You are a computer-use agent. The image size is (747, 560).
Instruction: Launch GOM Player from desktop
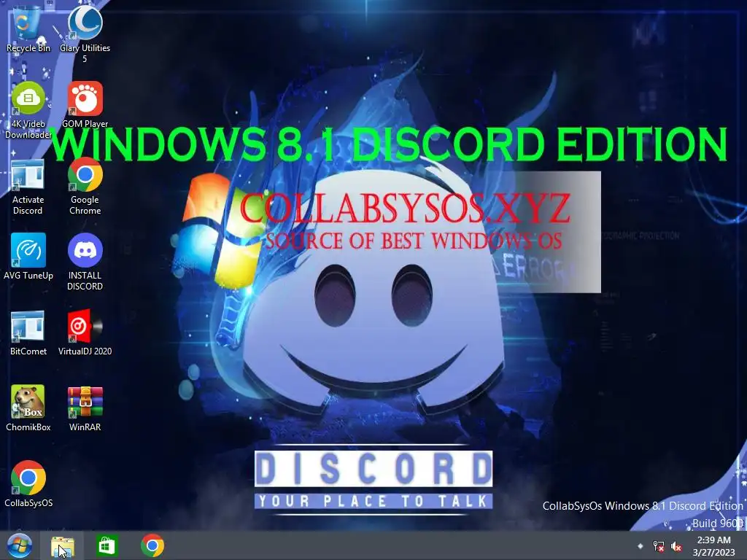tap(85, 105)
